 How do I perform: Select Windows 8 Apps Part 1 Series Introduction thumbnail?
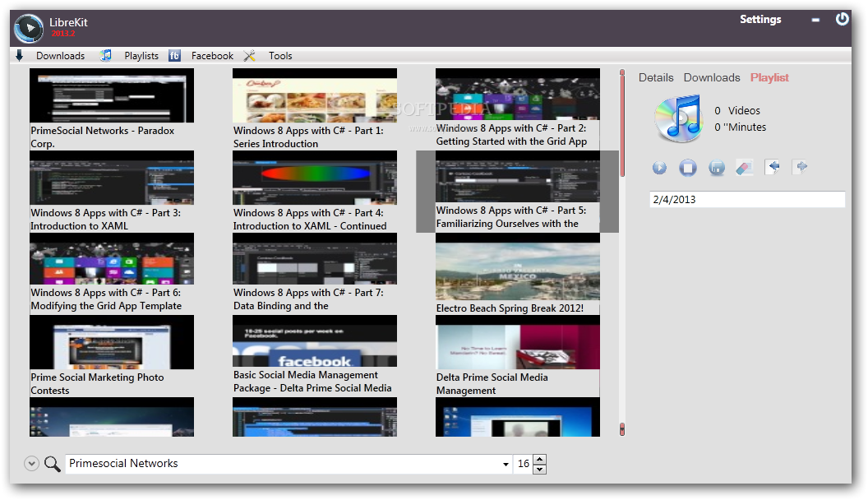(315, 95)
